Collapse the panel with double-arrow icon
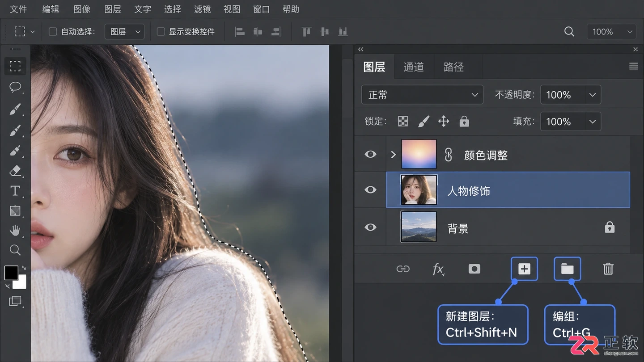The height and width of the screenshot is (362, 644). click(361, 49)
